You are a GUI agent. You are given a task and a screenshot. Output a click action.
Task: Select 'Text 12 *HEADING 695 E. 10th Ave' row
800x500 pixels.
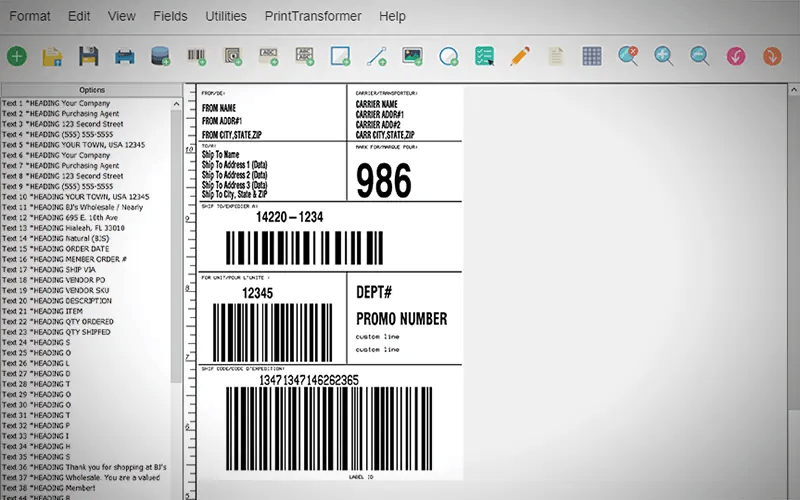coord(86,217)
